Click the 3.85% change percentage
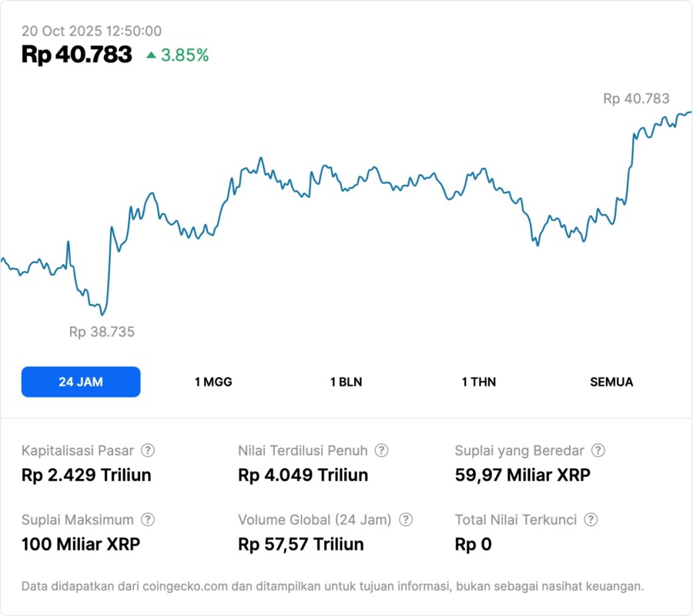Screen dimensions: 693x616 pyautogui.click(x=185, y=55)
